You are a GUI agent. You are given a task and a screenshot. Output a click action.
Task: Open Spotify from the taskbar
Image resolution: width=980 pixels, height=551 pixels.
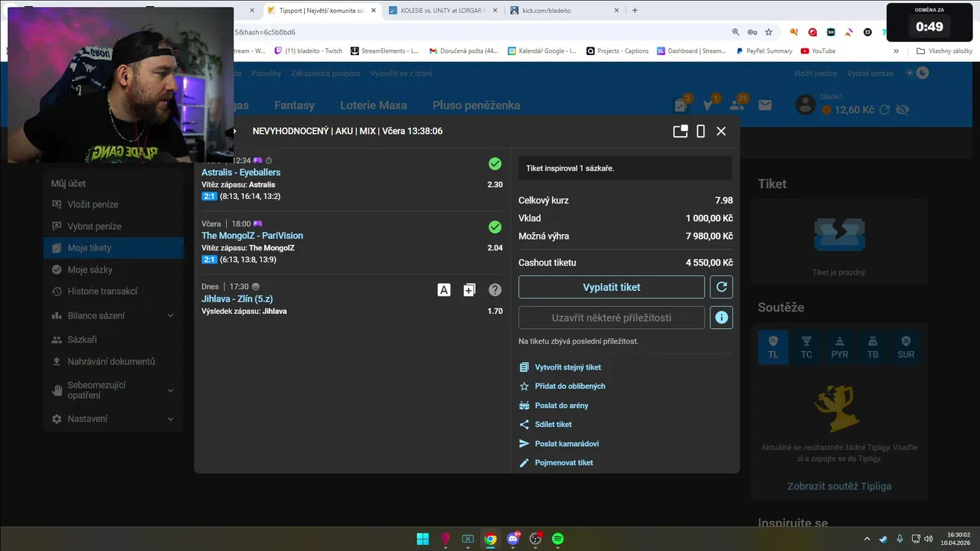click(x=557, y=539)
